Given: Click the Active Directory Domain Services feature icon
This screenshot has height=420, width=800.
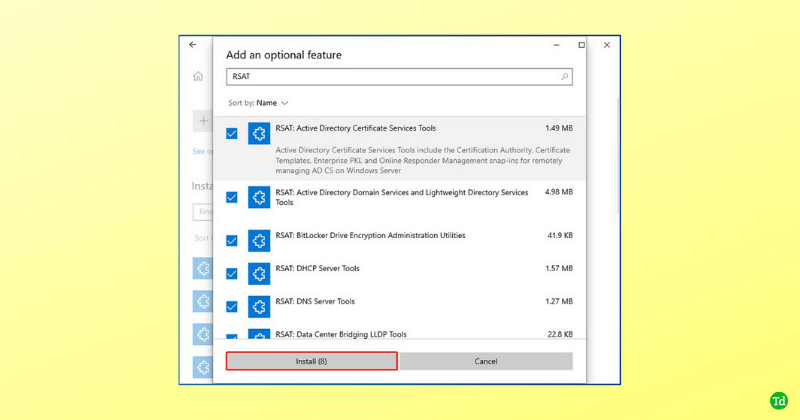Looking at the screenshot, I should (259, 197).
